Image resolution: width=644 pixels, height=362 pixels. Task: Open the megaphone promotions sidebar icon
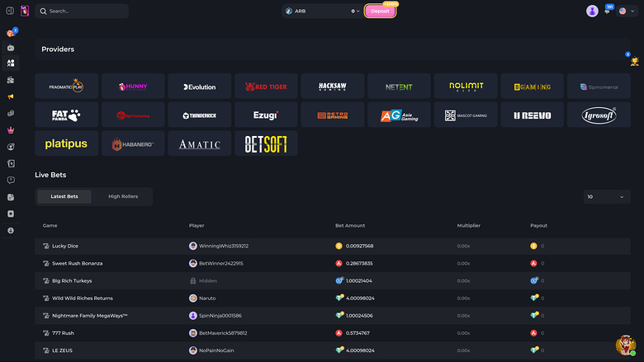pos(11,96)
